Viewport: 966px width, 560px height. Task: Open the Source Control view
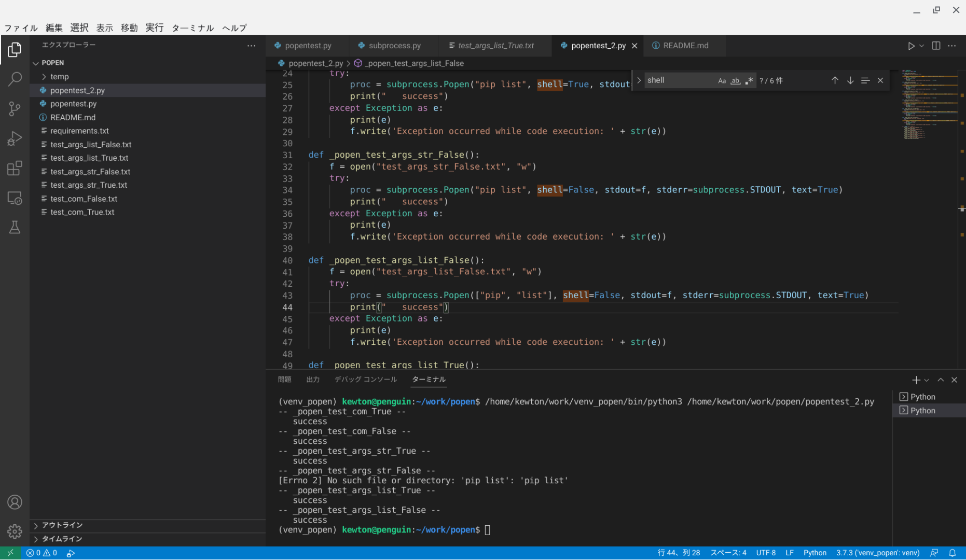[x=15, y=108]
